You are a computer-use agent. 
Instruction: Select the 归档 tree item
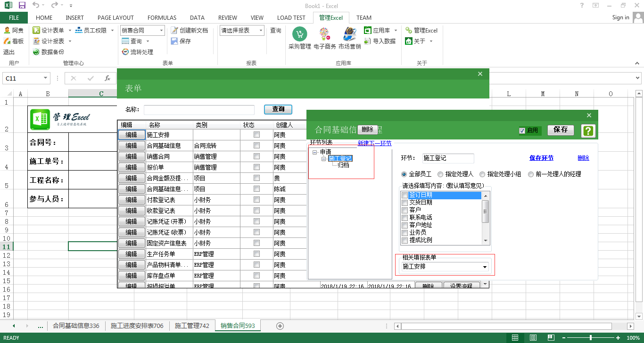(x=344, y=165)
